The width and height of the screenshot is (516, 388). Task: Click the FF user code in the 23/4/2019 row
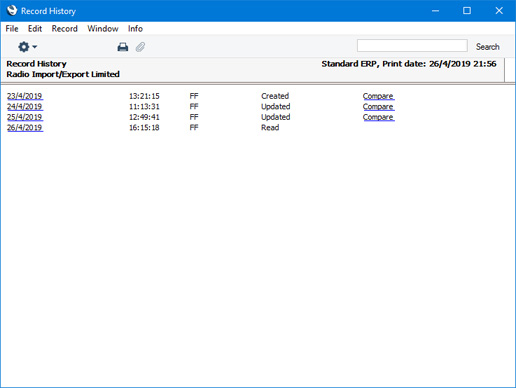(194, 96)
